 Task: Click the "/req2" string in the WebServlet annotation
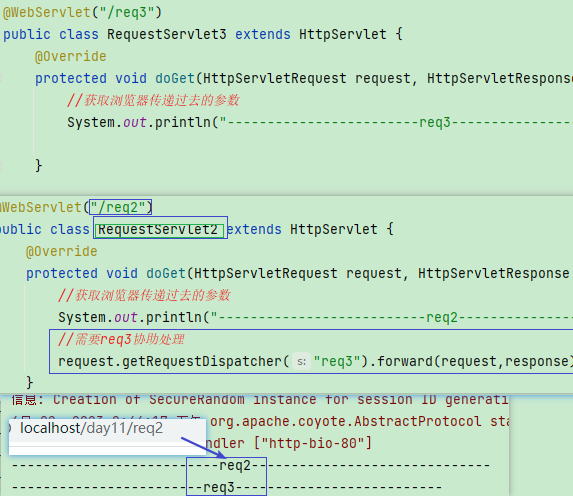[119, 207]
